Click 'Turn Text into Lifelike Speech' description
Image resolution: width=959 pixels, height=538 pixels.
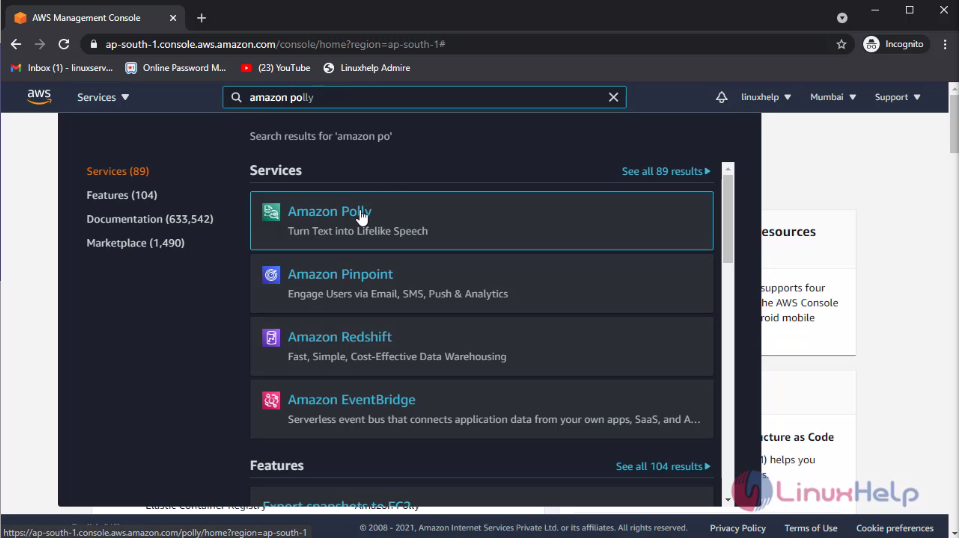point(358,232)
